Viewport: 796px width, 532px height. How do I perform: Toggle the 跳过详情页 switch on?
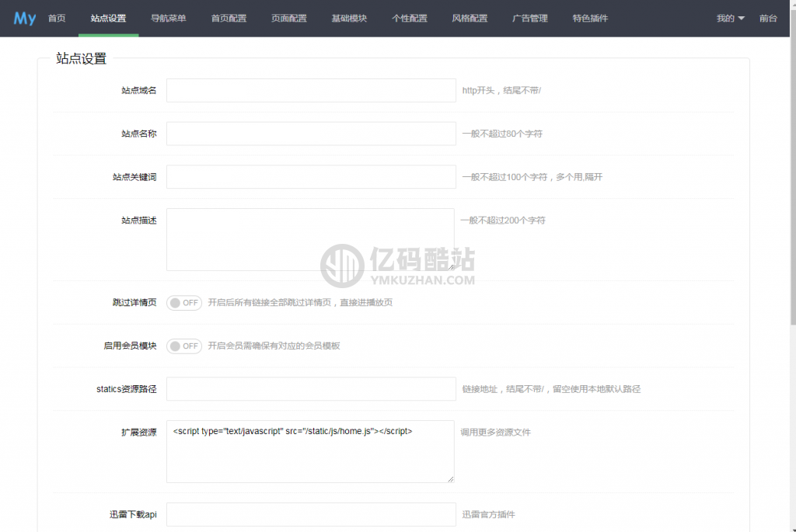click(x=184, y=303)
